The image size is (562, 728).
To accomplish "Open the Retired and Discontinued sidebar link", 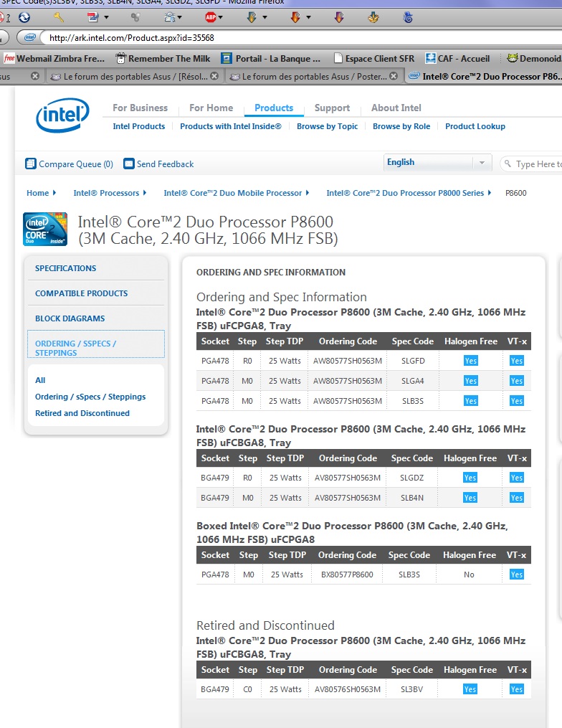I will (x=82, y=413).
